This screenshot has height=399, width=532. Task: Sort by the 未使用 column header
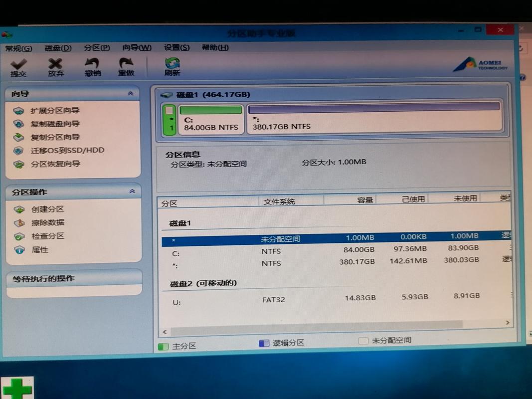pos(455,198)
